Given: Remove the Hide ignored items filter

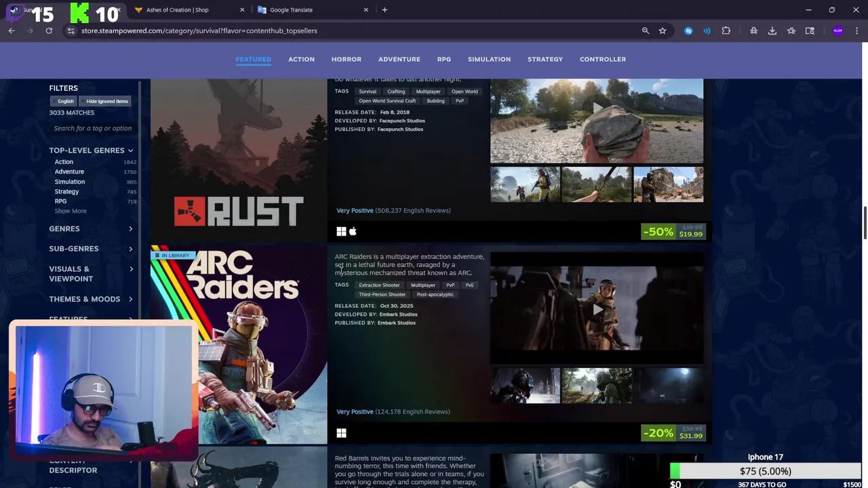Looking at the screenshot, I should (x=104, y=101).
